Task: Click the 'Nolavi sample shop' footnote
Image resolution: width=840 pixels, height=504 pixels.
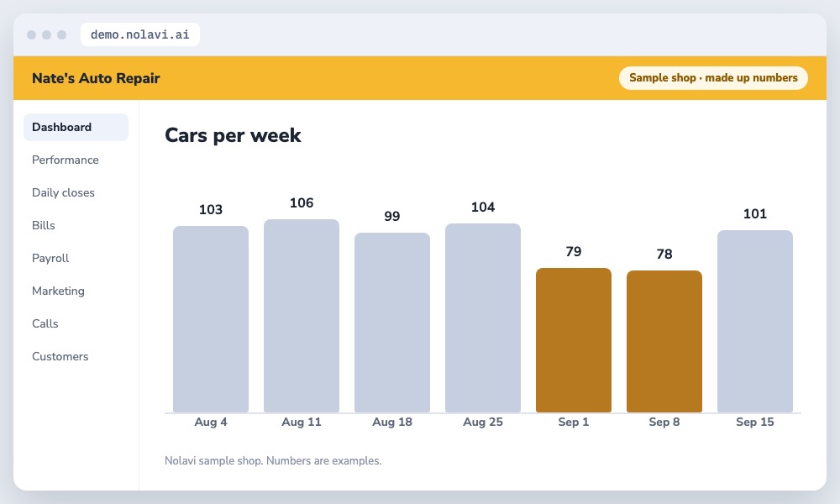Action: (x=273, y=460)
